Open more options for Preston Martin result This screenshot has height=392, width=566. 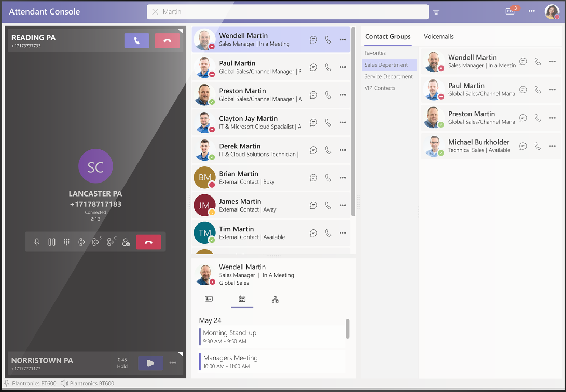(x=342, y=95)
